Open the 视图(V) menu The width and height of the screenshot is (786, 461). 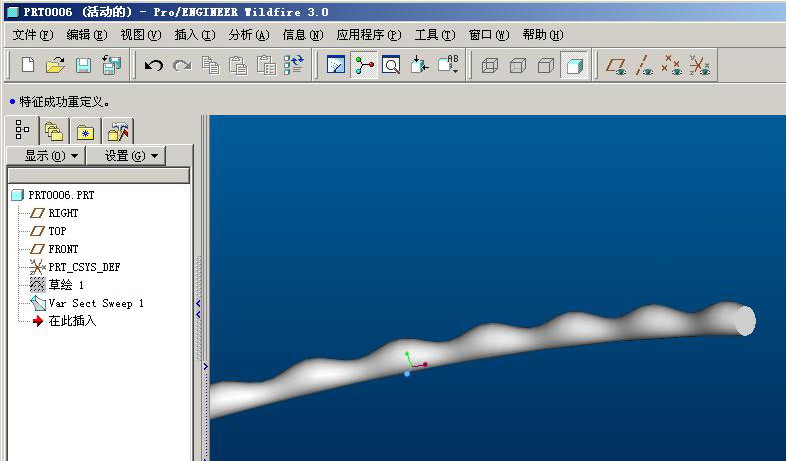click(x=141, y=35)
